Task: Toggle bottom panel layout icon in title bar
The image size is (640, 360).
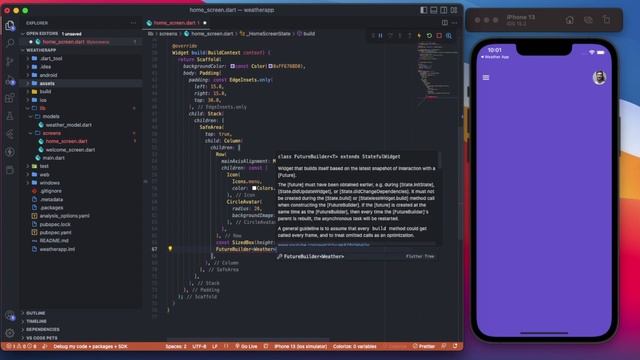Action: [x=433, y=10]
